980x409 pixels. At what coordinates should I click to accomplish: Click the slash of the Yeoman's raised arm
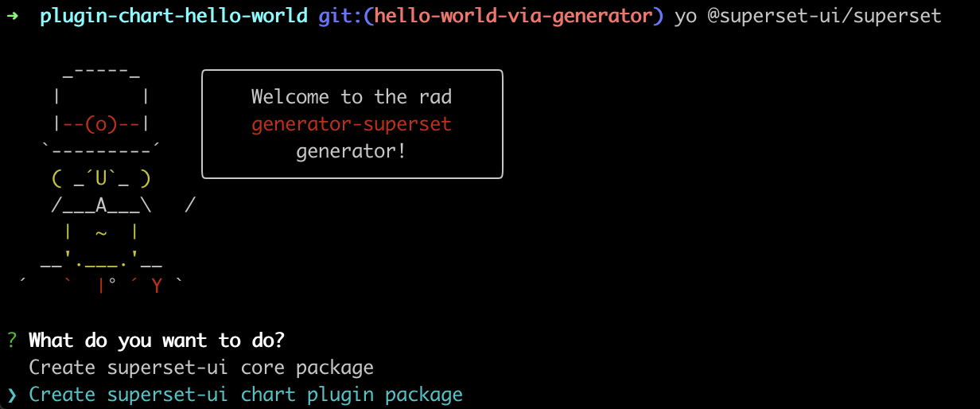coord(189,205)
